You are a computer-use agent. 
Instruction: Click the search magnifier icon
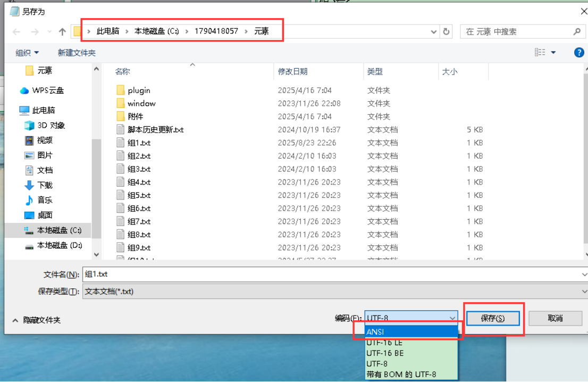(577, 32)
